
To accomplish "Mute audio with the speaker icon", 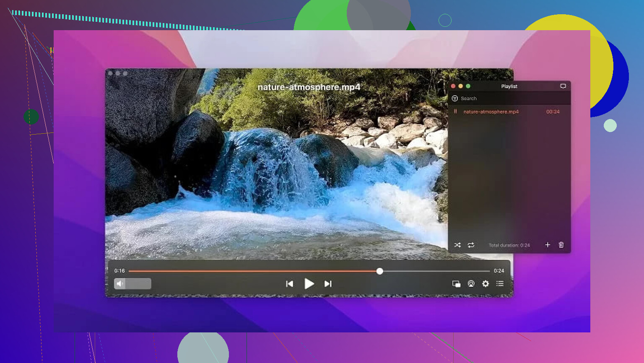I will click(x=120, y=284).
